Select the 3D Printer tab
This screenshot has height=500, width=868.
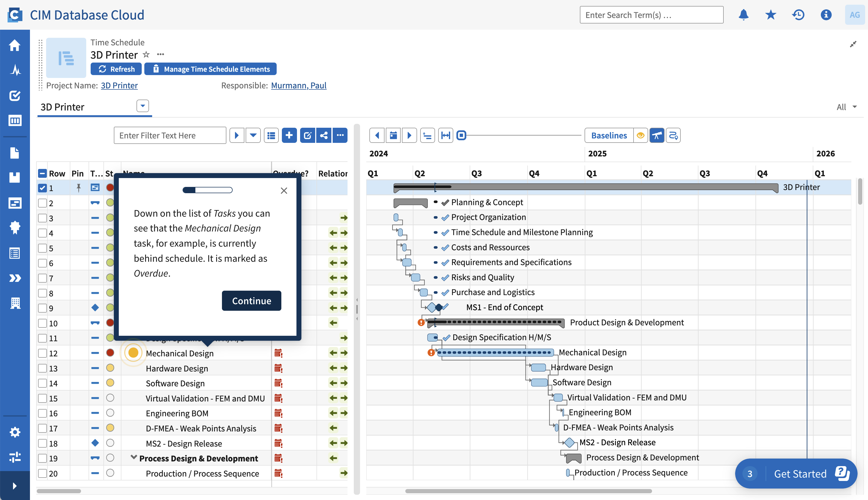point(63,107)
